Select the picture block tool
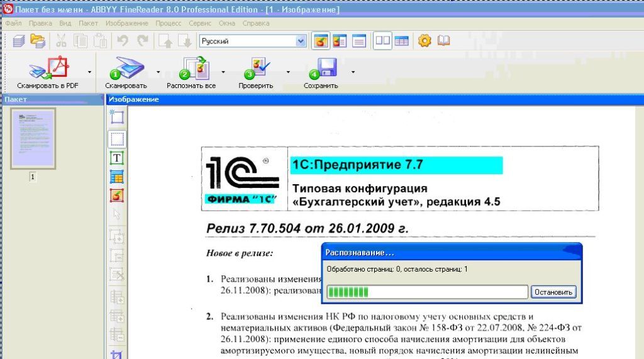The width and height of the screenshot is (644, 359). coord(117,196)
